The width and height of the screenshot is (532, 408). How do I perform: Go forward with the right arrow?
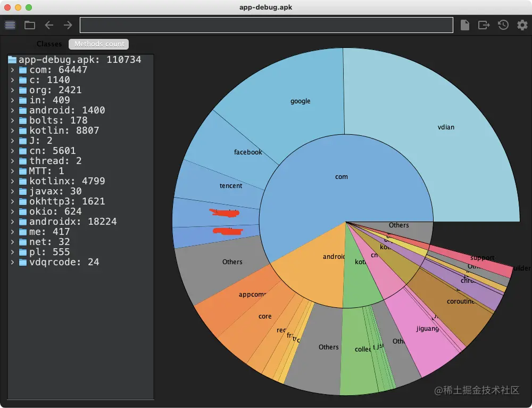pos(68,25)
